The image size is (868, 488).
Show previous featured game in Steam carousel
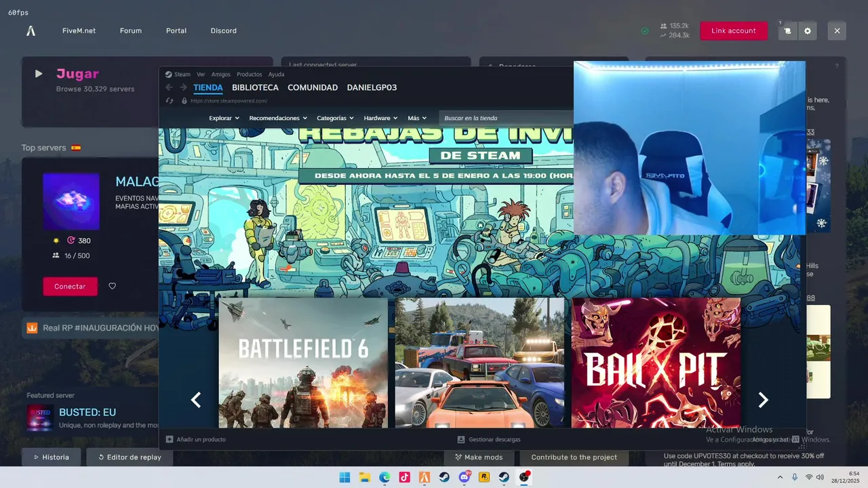(x=196, y=400)
